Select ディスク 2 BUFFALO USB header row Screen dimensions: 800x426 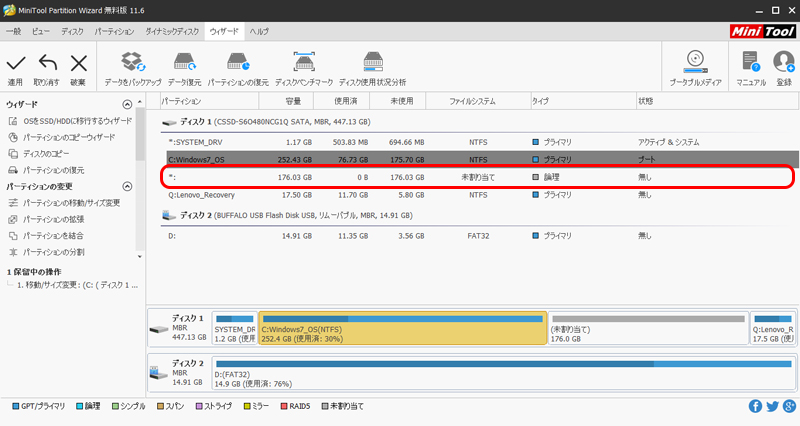(x=480, y=215)
